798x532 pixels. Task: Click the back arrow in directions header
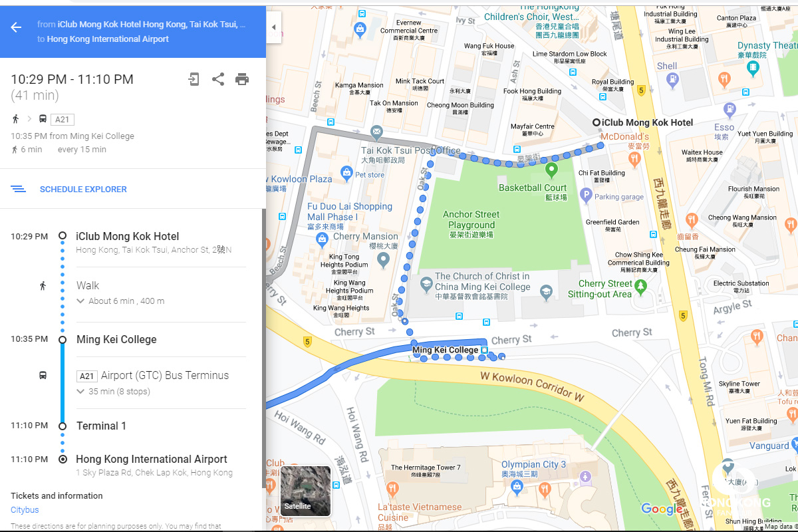[16, 27]
